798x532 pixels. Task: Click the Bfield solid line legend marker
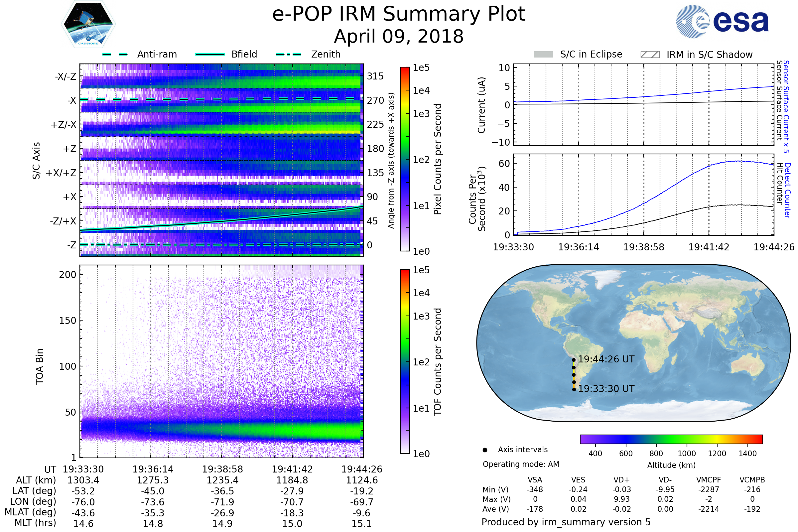(x=210, y=54)
